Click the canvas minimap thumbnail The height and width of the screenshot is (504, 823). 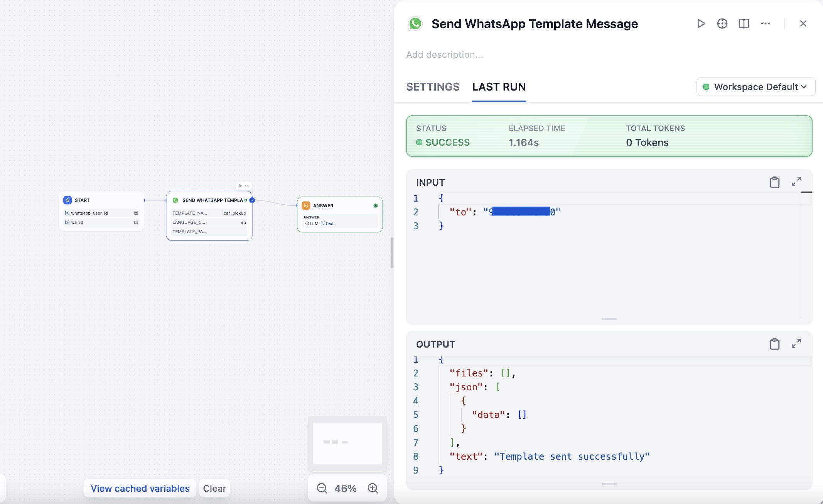click(x=347, y=443)
